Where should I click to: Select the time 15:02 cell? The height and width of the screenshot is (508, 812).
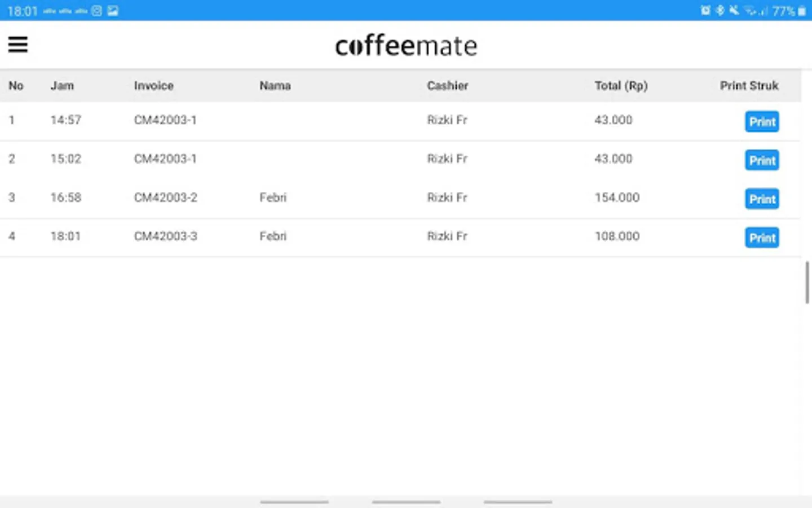click(x=66, y=159)
